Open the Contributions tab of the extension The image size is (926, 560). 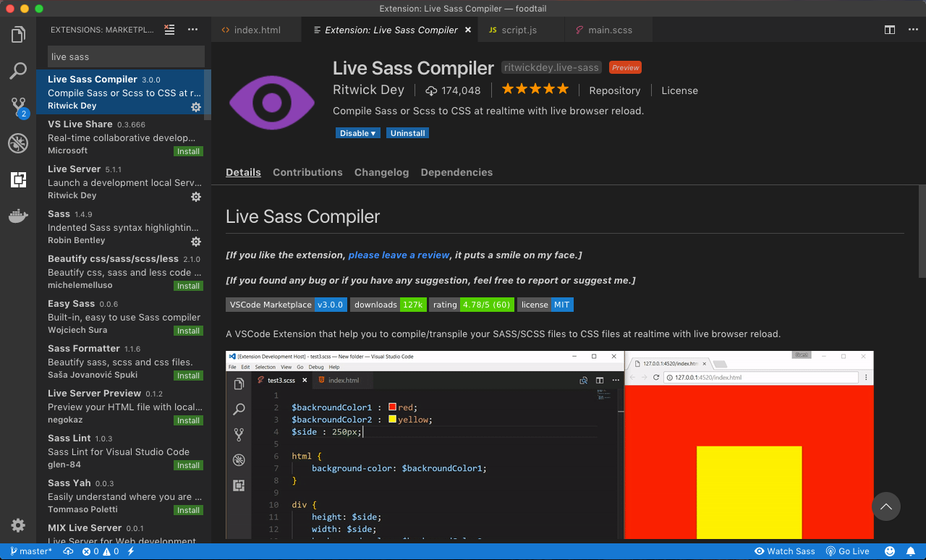(x=307, y=172)
